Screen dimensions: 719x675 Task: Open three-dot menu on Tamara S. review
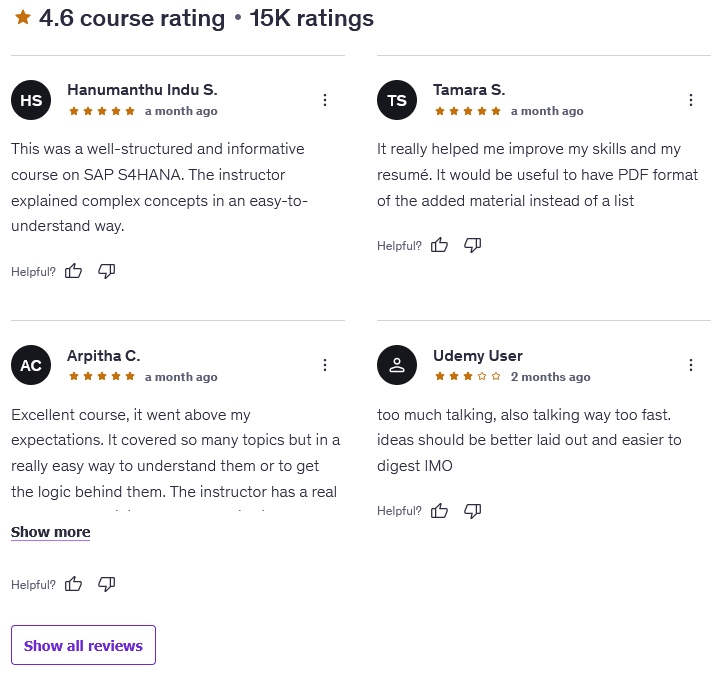coord(691,100)
